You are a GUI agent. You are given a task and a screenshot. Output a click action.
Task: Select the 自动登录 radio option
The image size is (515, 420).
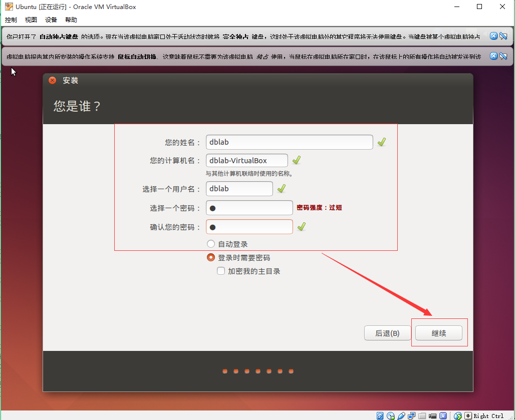coord(211,244)
